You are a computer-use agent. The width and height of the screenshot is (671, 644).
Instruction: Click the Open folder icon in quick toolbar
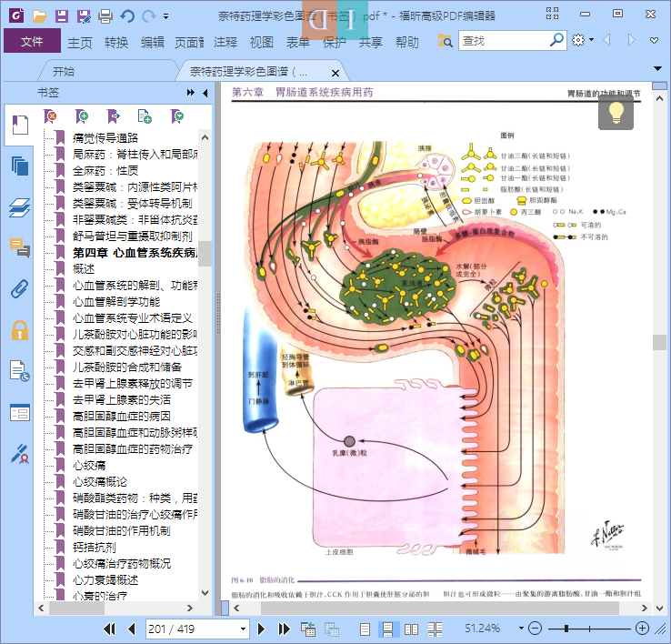(x=39, y=16)
